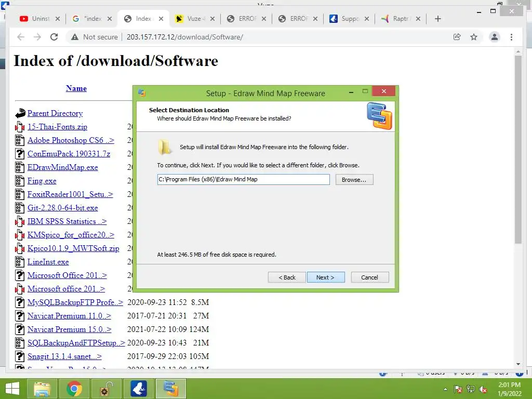
Task: Switch to the Google "index" search tab
Action: click(x=91, y=19)
